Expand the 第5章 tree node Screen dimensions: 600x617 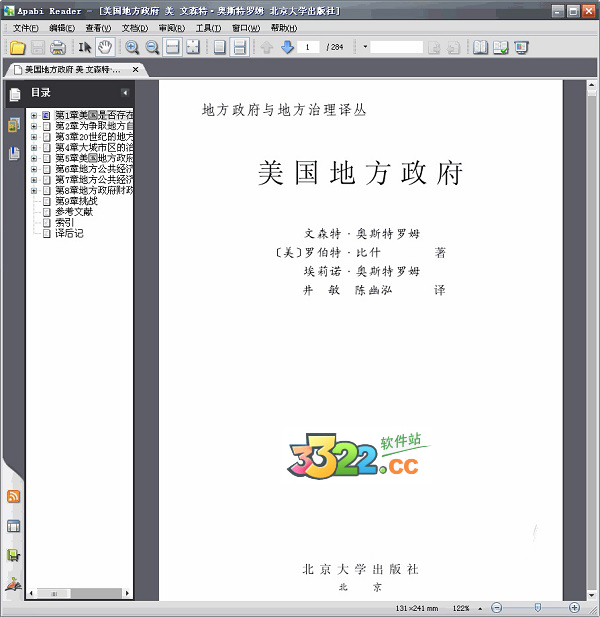tap(34, 158)
